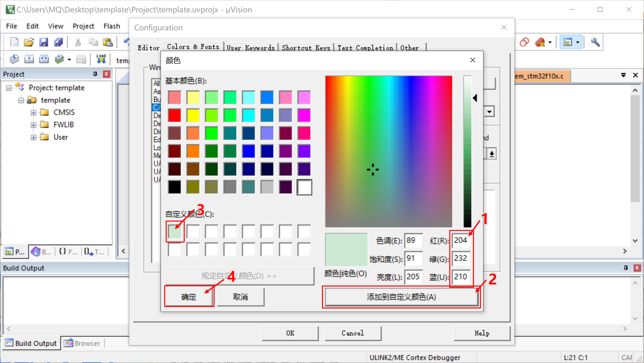Pin the Build Output panel
The width and height of the screenshot is (644, 363).
click(x=626, y=268)
